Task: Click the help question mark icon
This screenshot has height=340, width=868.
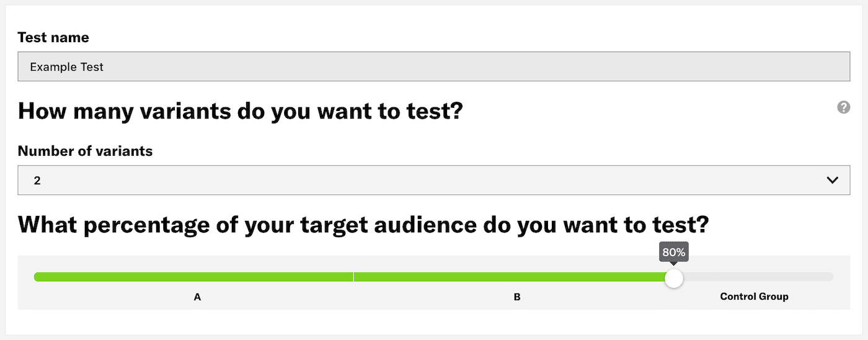Action: (843, 107)
